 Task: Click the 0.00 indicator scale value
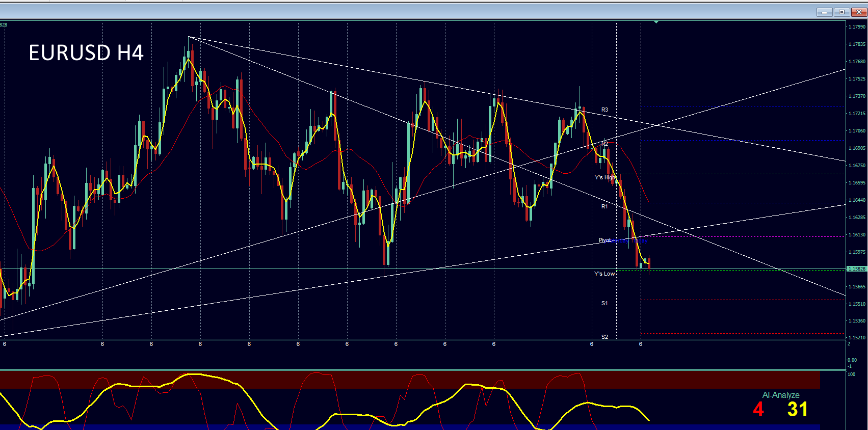pos(852,360)
